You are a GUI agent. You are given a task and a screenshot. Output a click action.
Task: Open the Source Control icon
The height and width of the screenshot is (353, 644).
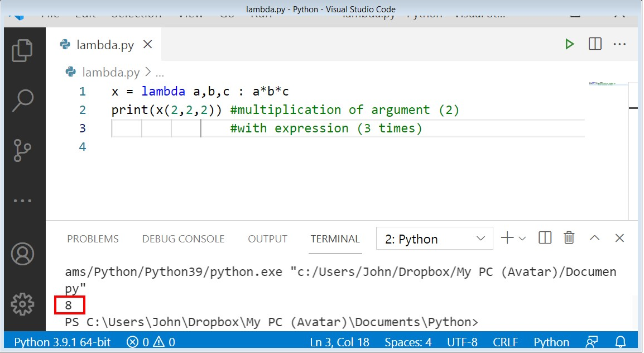coord(22,149)
